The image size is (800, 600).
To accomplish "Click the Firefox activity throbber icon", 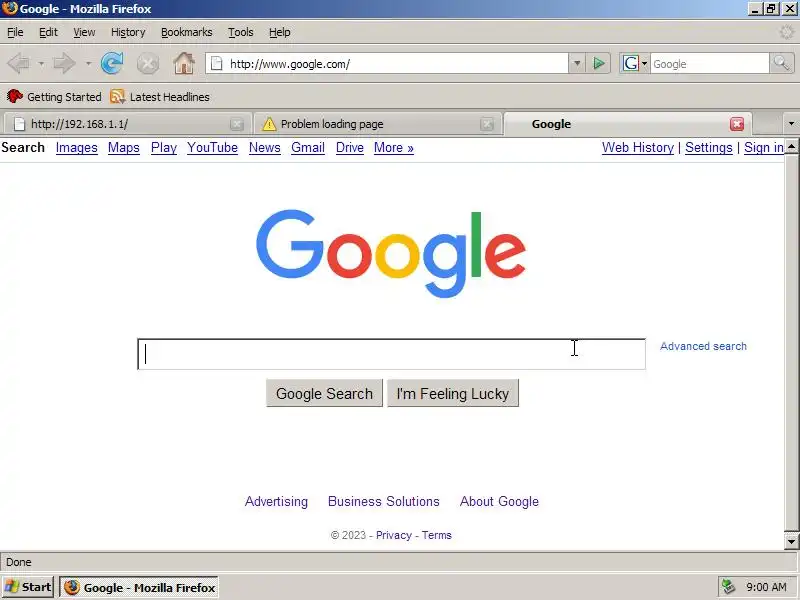I will (x=788, y=32).
